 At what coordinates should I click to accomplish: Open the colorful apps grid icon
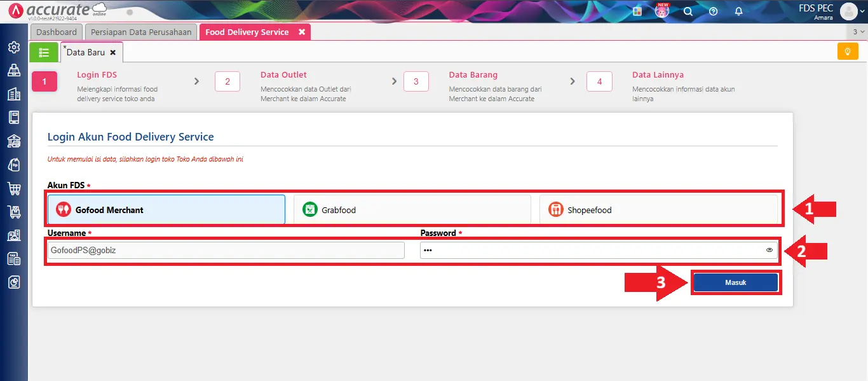click(637, 11)
